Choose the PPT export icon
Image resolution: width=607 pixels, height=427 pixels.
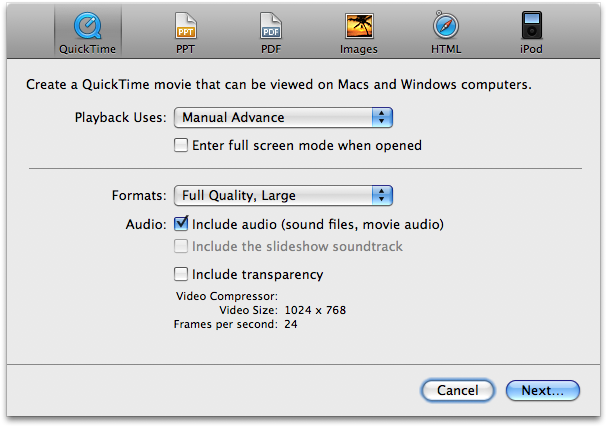pos(186,26)
